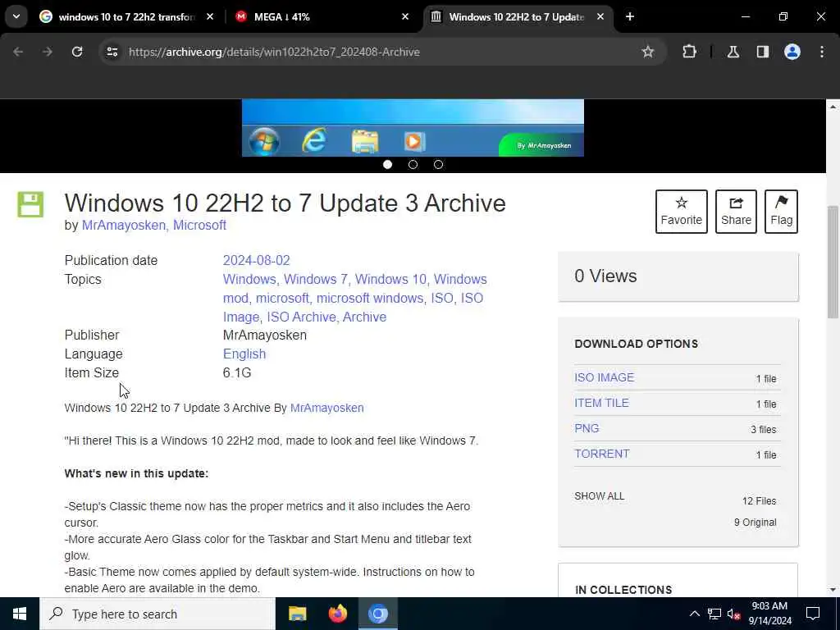Select the Windows 10 22H2 to 7 tab

[x=517, y=17]
